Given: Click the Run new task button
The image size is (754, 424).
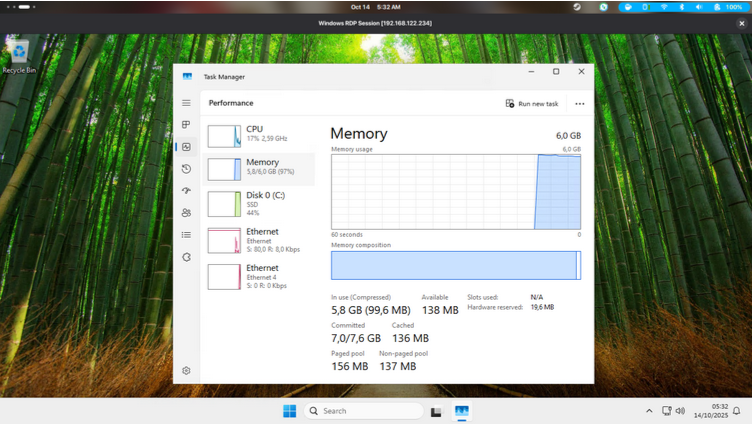Looking at the screenshot, I should coord(532,104).
